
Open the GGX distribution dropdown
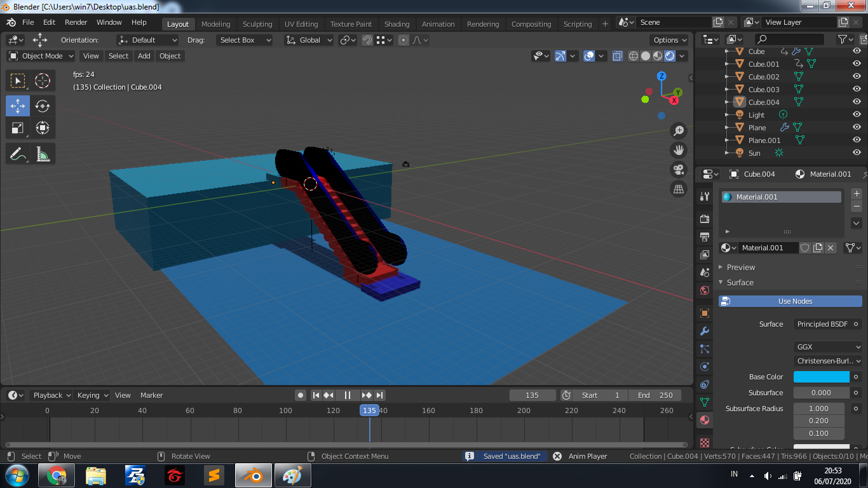(x=827, y=346)
